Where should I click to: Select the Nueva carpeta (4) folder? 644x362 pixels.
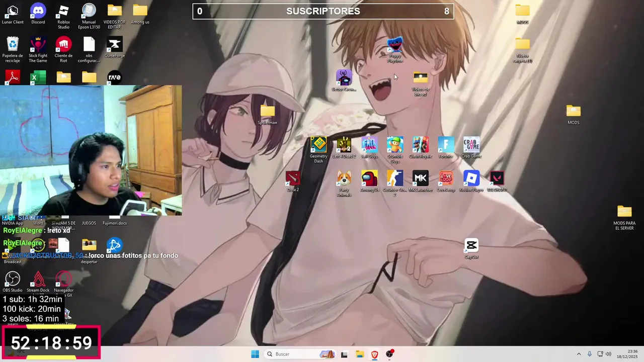[523, 50]
